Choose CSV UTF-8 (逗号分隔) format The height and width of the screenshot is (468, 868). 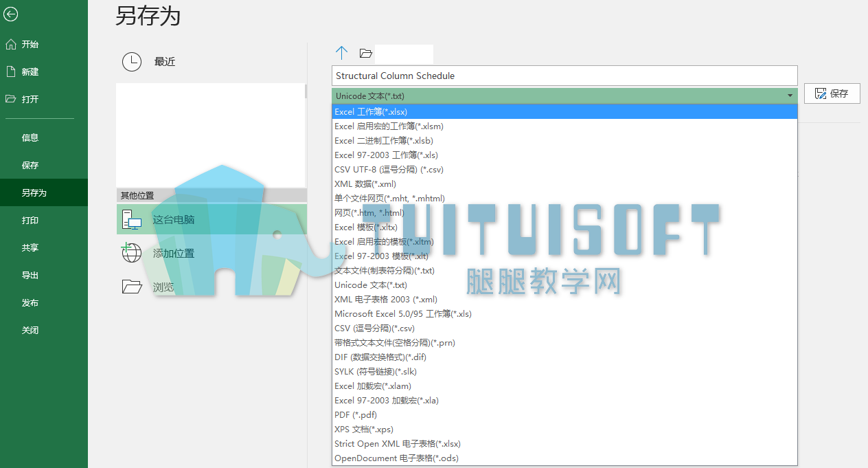(x=564, y=169)
